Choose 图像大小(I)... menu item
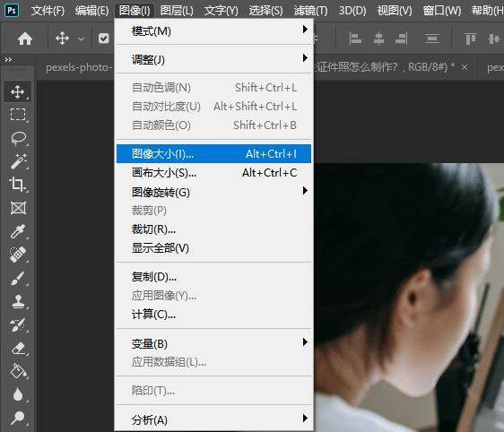Screen dimensions: 504x432 click(x=213, y=154)
